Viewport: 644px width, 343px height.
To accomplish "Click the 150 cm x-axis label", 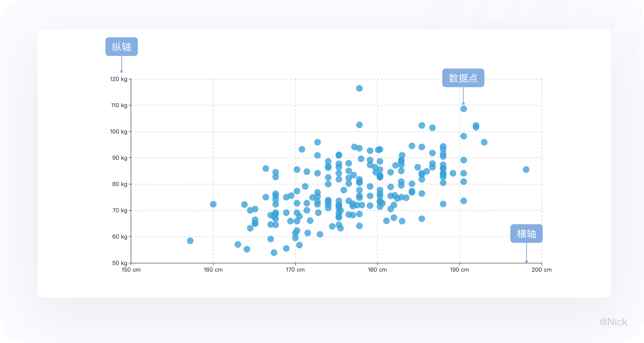I will pyautogui.click(x=131, y=270).
